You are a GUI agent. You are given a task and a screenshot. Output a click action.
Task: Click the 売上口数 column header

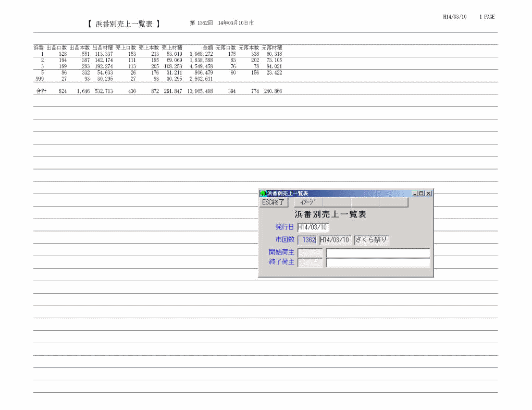tap(126, 48)
